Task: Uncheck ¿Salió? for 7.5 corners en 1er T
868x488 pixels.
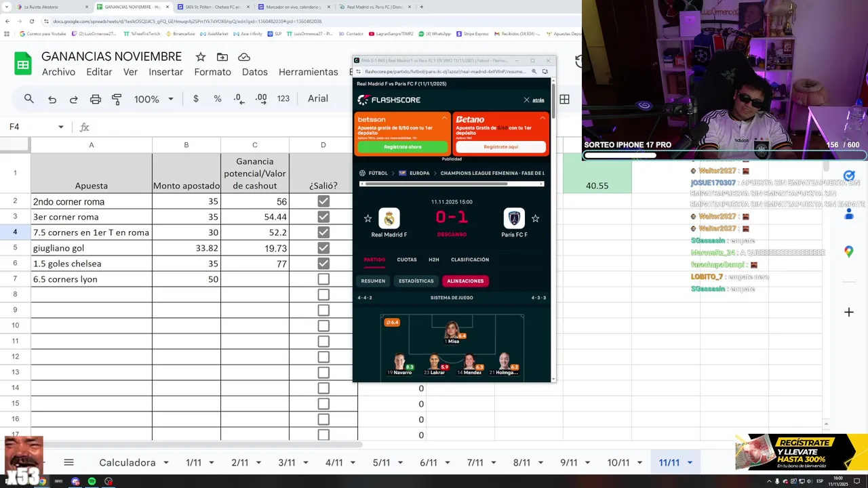Action: (323, 232)
